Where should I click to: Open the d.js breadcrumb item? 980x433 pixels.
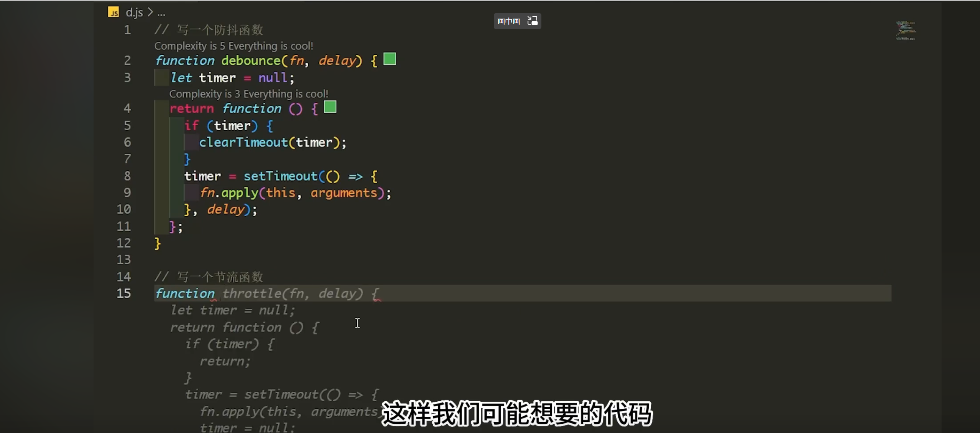pos(134,13)
